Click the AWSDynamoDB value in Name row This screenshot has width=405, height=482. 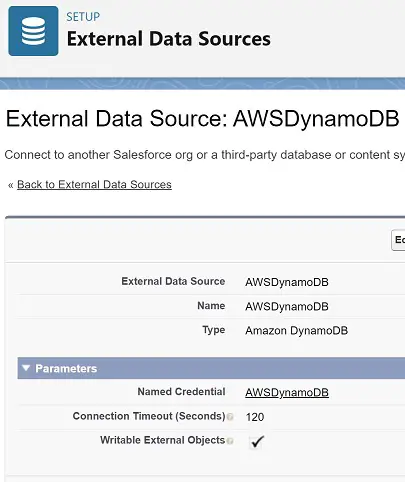[x=287, y=306]
